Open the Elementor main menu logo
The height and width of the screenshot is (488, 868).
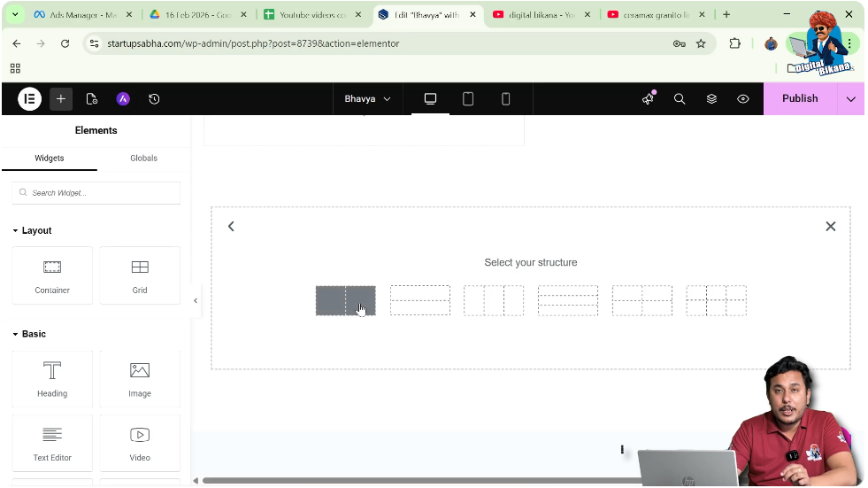29,99
